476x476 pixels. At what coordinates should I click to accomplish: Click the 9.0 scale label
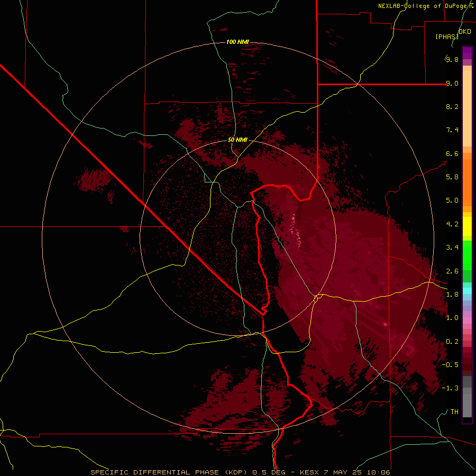click(452, 83)
